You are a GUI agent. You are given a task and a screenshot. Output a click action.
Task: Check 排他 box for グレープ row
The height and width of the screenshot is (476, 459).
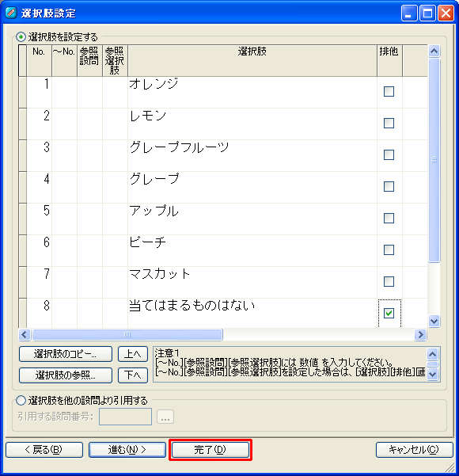[389, 186]
